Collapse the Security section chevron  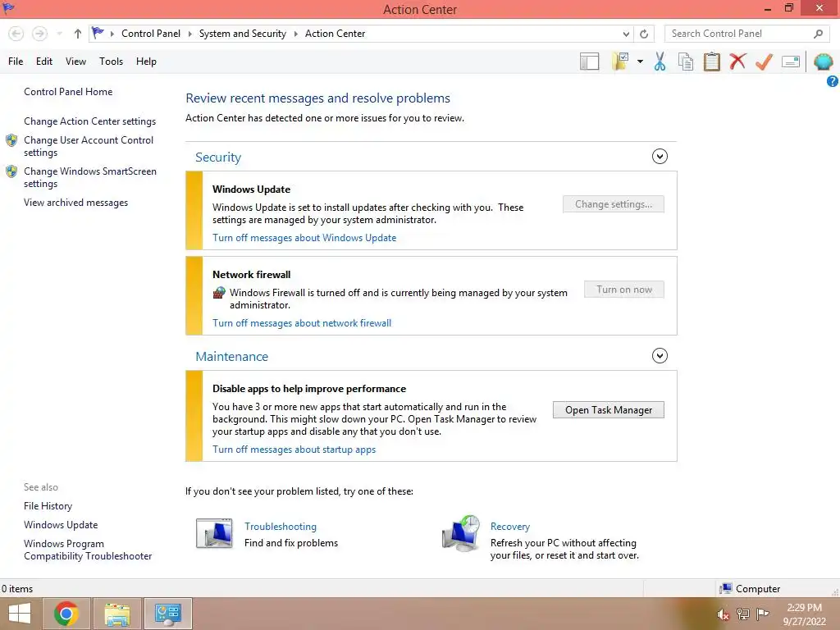click(660, 157)
